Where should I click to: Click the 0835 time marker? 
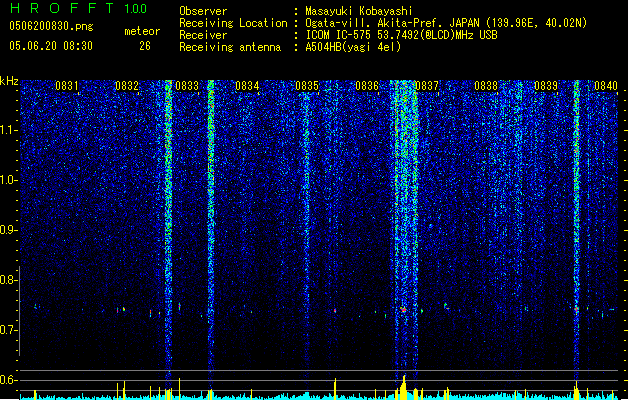tap(307, 86)
